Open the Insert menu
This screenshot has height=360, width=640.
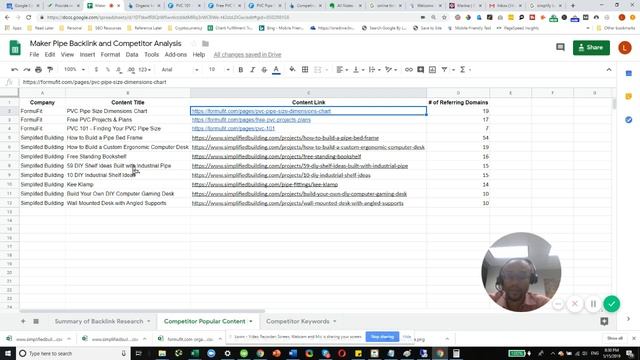[87, 55]
